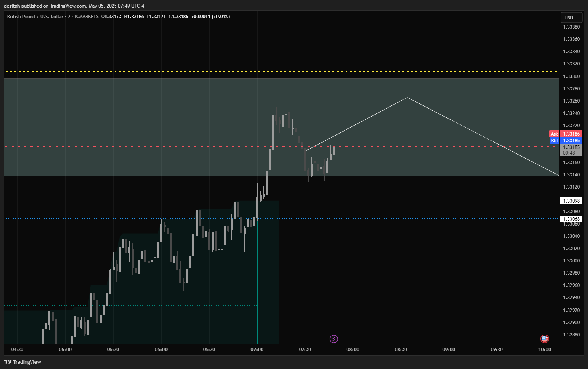588x369 pixels.
Task: Click the ICMARKETS broker label
Action: 87,17
